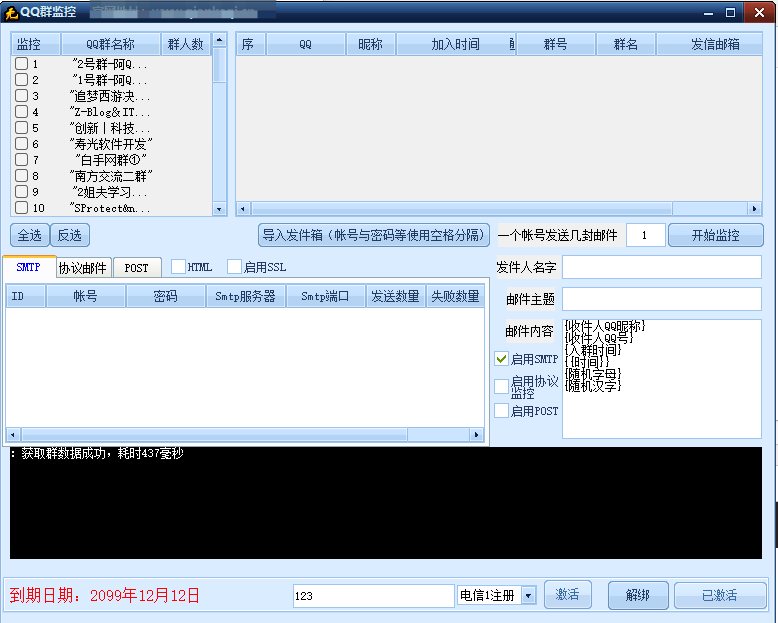Click the 全选 button
Viewport: 778px width, 623px height.
click(30, 235)
